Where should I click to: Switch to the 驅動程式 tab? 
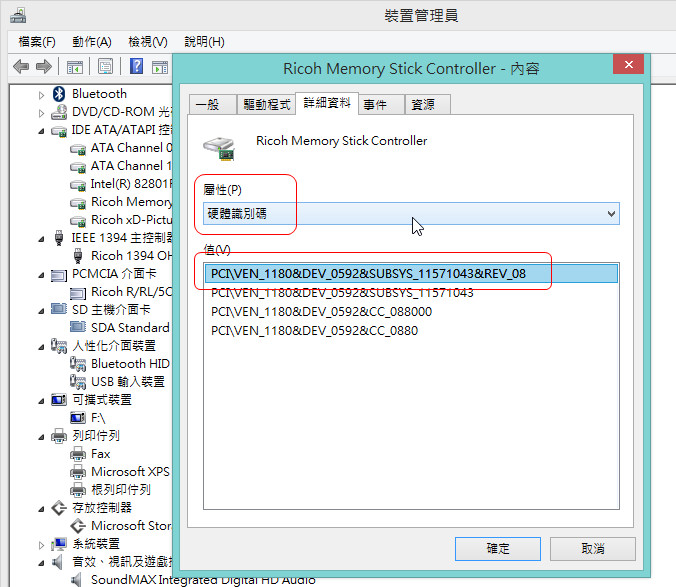pos(266,104)
